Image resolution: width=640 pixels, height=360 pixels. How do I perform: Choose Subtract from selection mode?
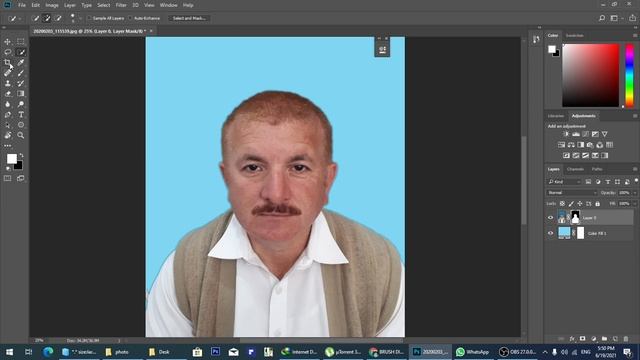pos(58,18)
